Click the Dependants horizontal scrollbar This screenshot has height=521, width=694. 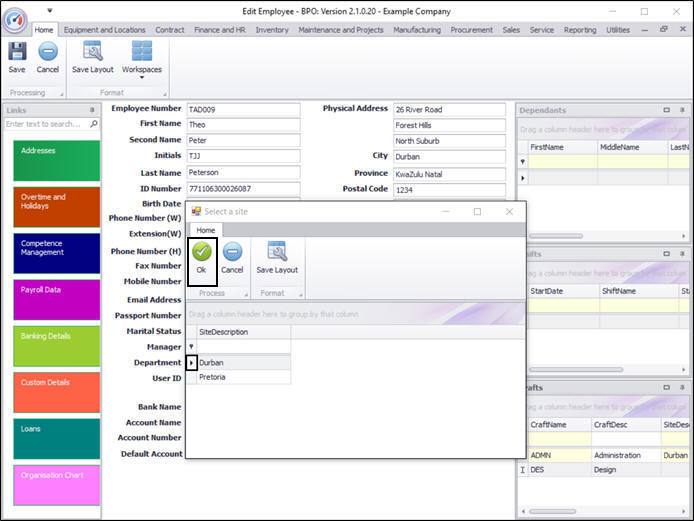click(556, 236)
